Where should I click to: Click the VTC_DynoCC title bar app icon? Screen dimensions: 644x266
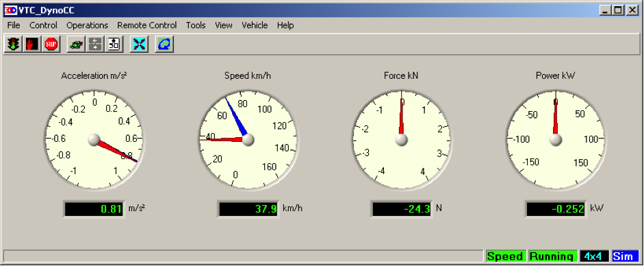tap(10, 10)
